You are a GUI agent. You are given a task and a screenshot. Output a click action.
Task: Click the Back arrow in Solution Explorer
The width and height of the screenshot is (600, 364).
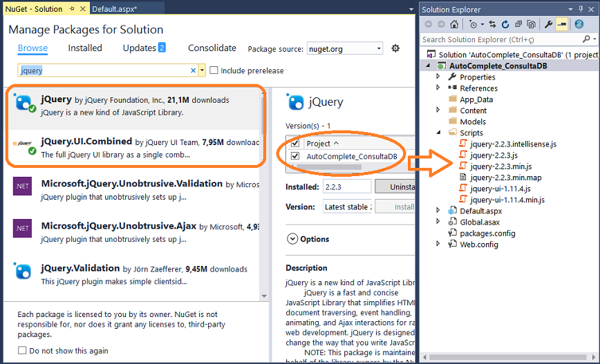point(428,24)
